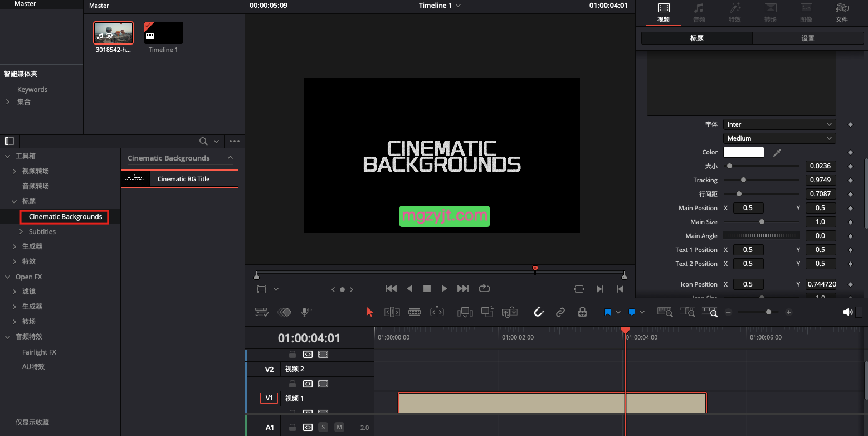Click the Tracking value field 0.9749
868x436 pixels.
[x=821, y=180]
